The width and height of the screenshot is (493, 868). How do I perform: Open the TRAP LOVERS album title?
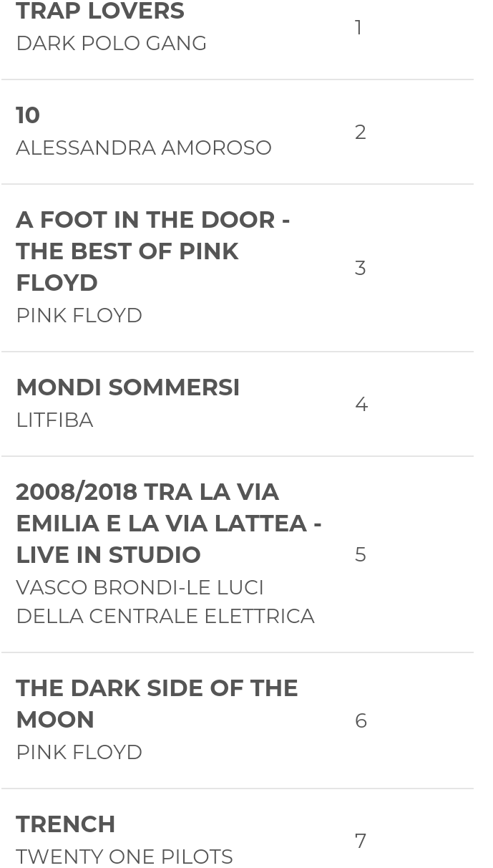[x=100, y=11]
